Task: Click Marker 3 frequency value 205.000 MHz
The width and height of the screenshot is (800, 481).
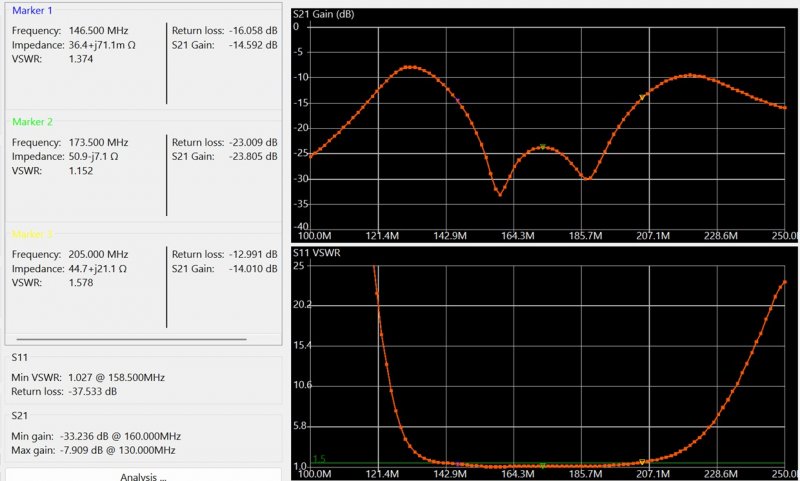Action: (x=97, y=254)
